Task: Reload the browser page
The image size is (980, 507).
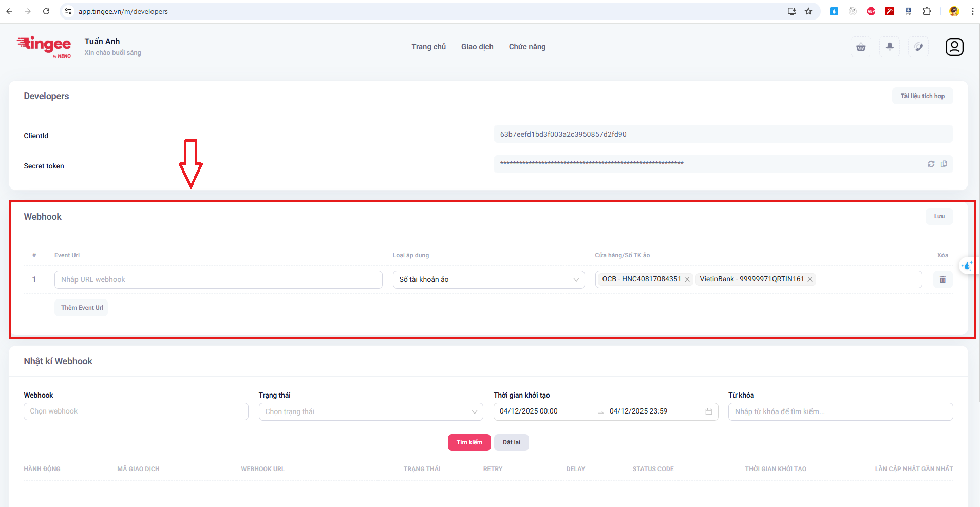Action: tap(46, 11)
